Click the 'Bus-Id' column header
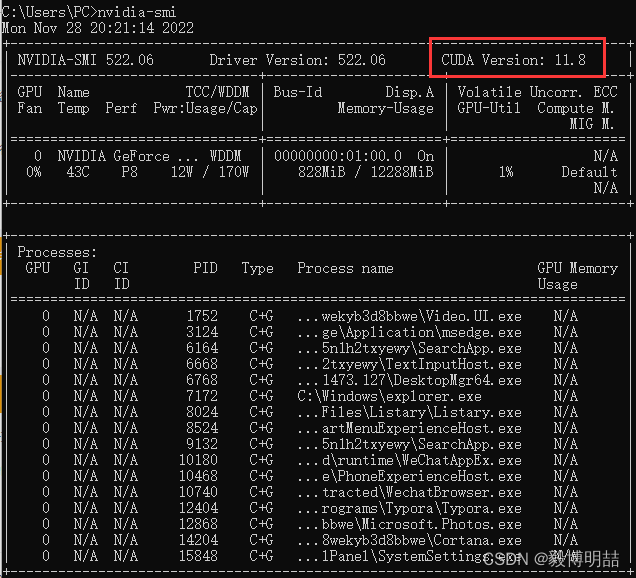Image resolution: width=636 pixels, height=578 pixels. pyautogui.click(x=298, y=92)
